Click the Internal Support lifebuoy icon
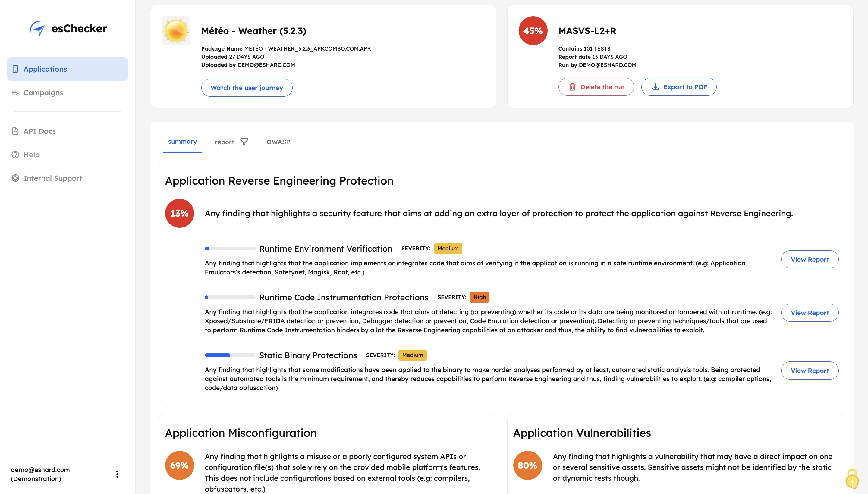 [x=15, y=178]
